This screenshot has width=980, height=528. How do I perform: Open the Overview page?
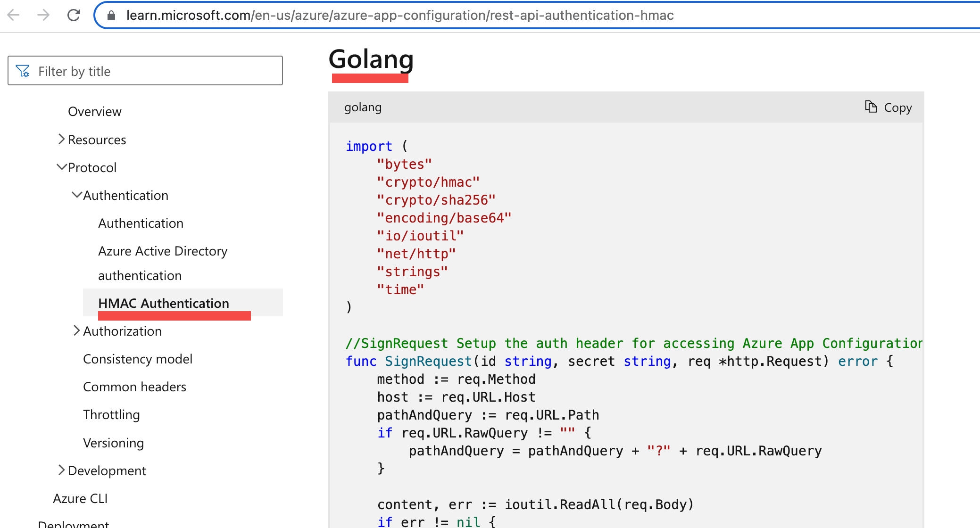pos(94,111)
